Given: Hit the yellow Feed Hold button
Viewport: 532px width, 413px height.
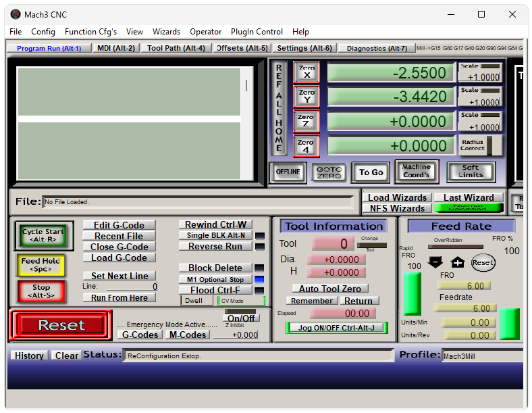Looking at the screenshot, I should (41, 265).
